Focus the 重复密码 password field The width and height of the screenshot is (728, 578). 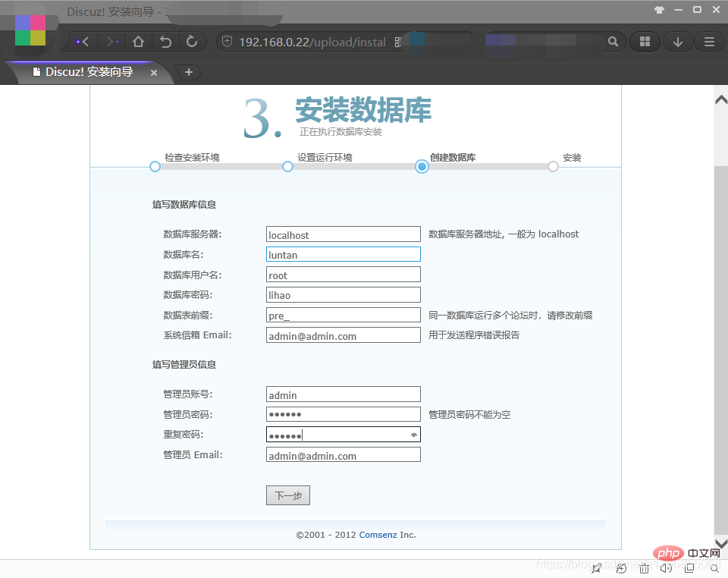click(x=344, y=435)
